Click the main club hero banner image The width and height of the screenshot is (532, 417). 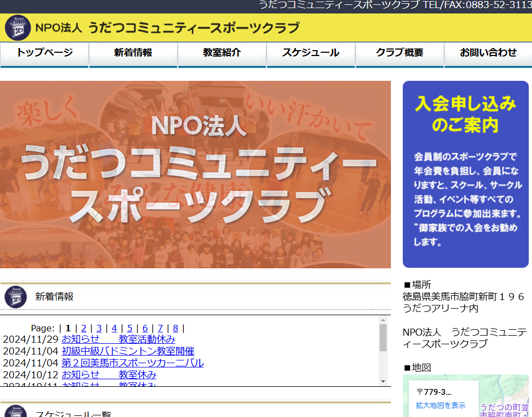(195, 175)
